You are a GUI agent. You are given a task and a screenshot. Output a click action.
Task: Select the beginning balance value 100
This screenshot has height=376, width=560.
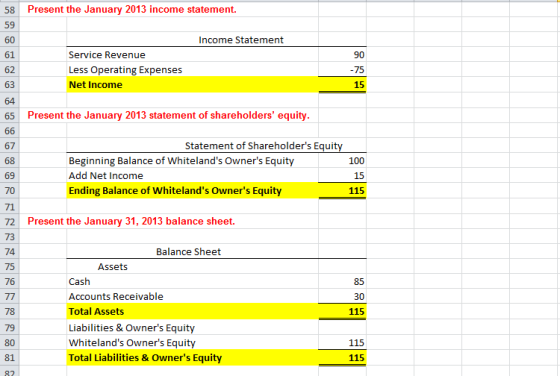point(342,161)
